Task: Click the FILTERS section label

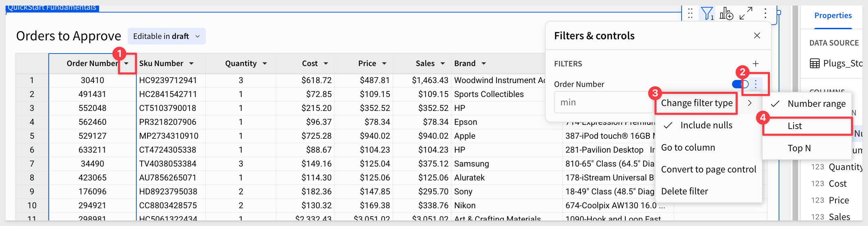Action: (568, 64)
